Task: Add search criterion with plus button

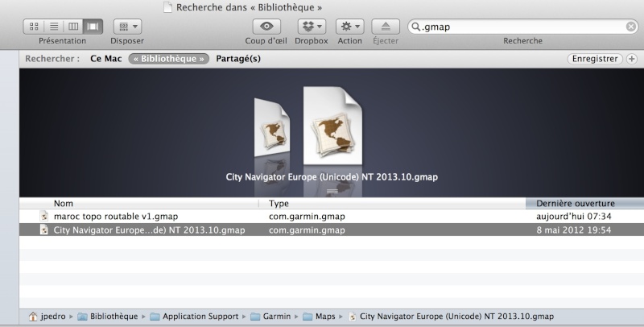Action: [x=632, y=59]
